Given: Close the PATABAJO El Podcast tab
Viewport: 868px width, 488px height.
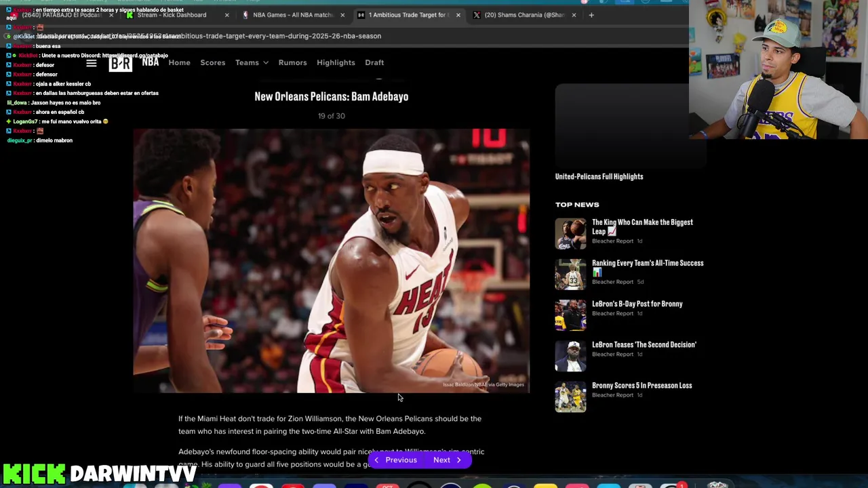Looking at the screenshot, I should coord(111,15).
